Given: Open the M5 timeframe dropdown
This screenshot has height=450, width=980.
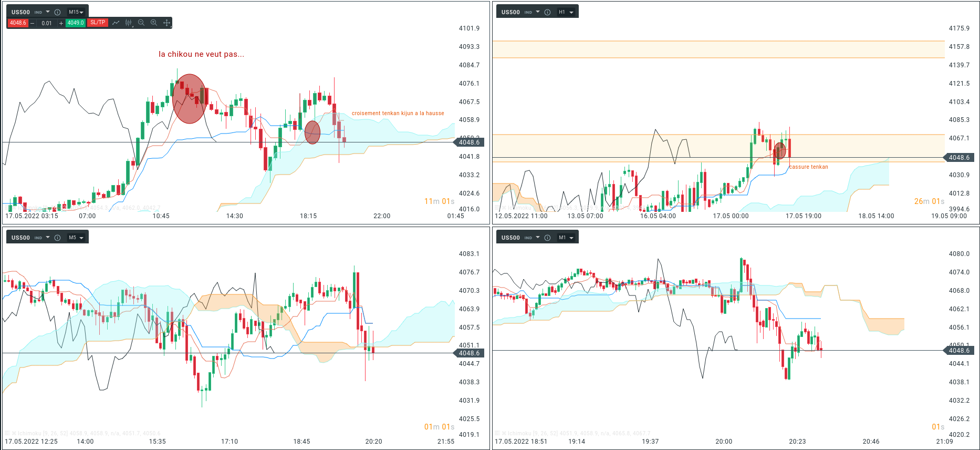Looking at the screenshot, I should 76,238.
